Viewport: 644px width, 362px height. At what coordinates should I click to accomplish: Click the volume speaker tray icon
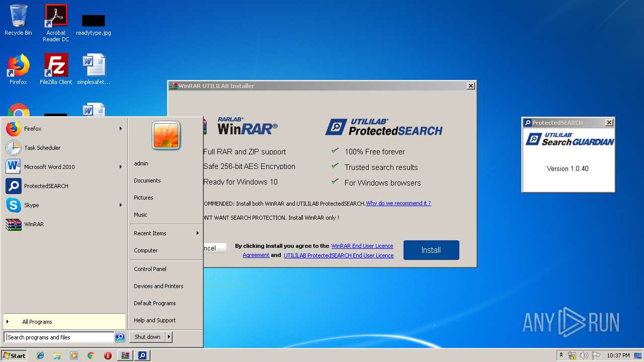point(584,355)
